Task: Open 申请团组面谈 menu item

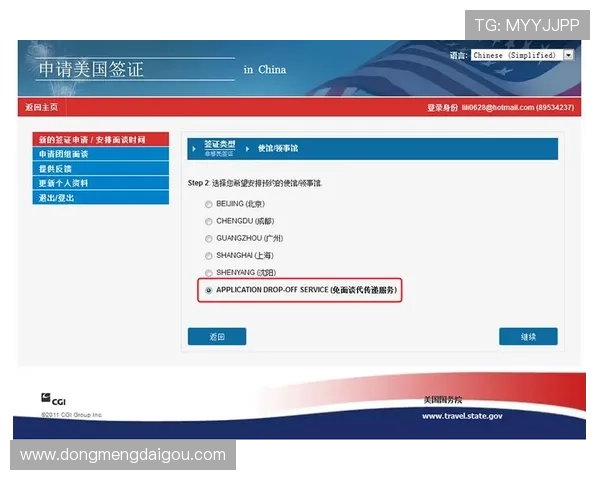Action: pyautogui.click(x=101, y=154)
